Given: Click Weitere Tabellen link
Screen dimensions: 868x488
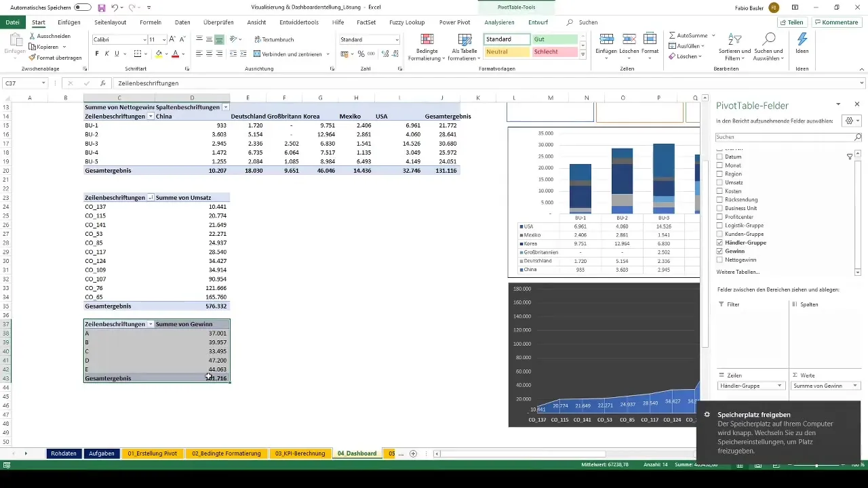Looking at the screenshot, I should 738,272.
